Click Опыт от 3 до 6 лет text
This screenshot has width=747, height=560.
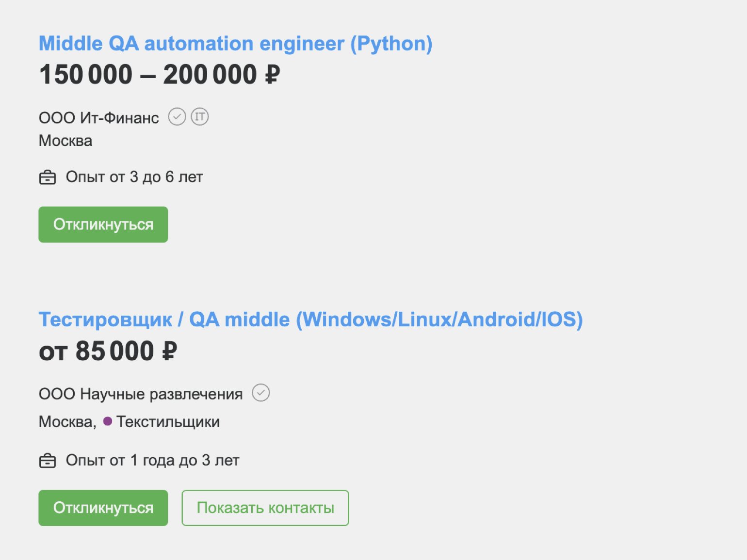coord(134,177)
